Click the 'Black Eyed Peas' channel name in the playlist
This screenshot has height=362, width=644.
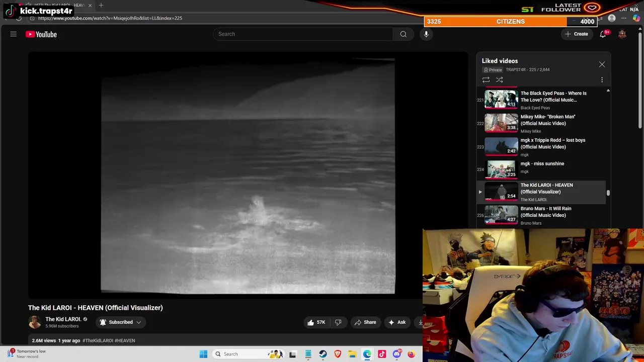[535, 108]
